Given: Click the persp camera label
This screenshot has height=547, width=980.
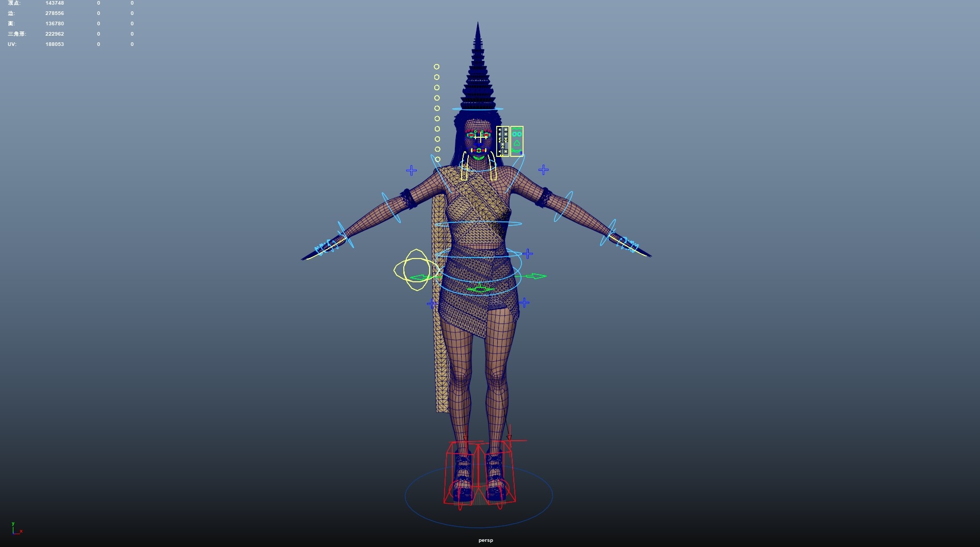Looking at the screenshot, I should pyautogui.click(x=486, y=540).
